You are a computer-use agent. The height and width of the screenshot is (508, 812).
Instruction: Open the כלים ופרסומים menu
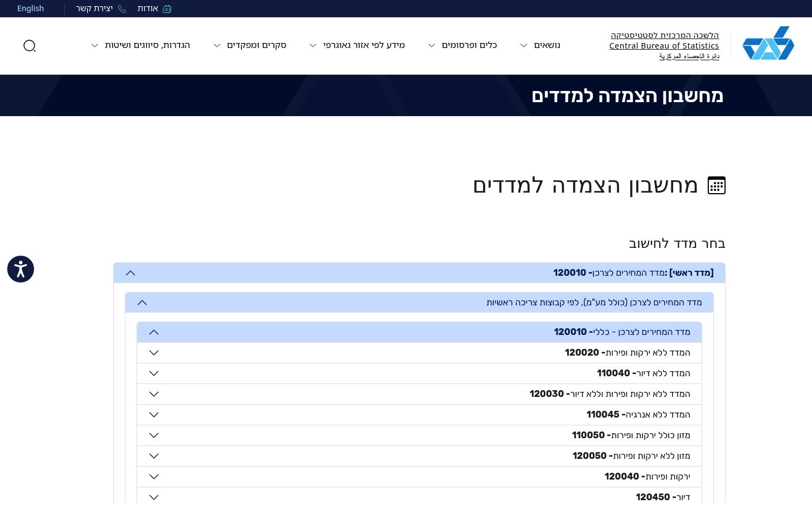click(x=462, y=45)
